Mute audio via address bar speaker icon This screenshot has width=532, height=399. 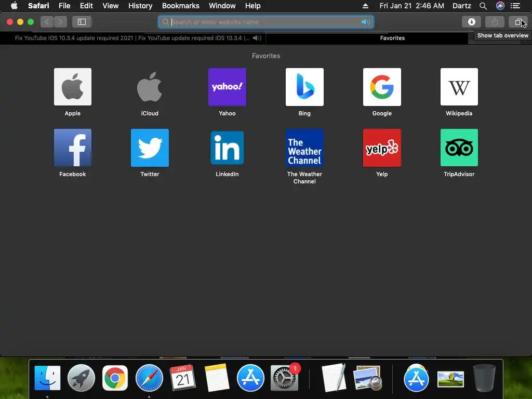click(x=365, y=22)
